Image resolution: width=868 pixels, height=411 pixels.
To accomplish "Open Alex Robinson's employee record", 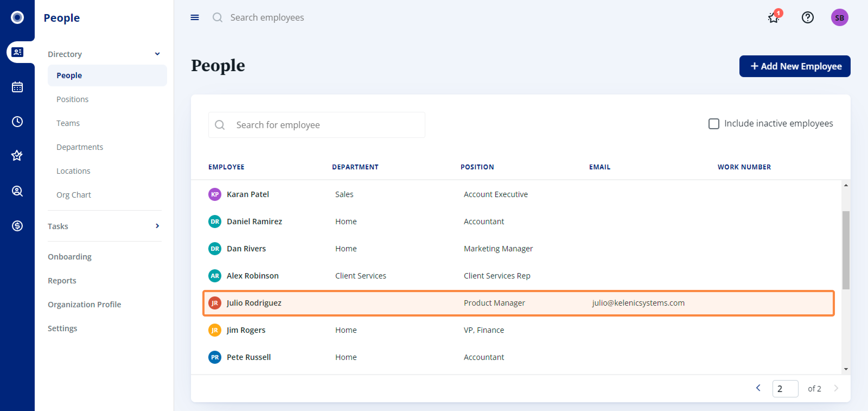I will click(x=252, y=276).
